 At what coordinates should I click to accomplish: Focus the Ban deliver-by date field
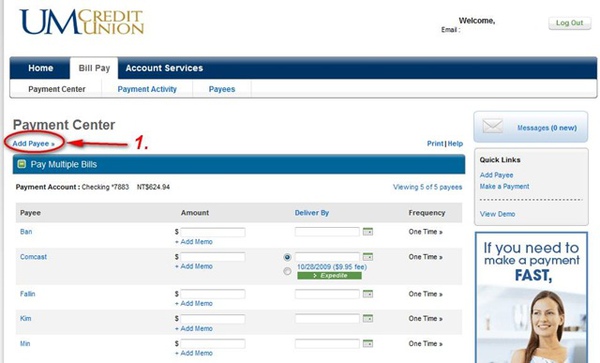(x=327, y=232)
